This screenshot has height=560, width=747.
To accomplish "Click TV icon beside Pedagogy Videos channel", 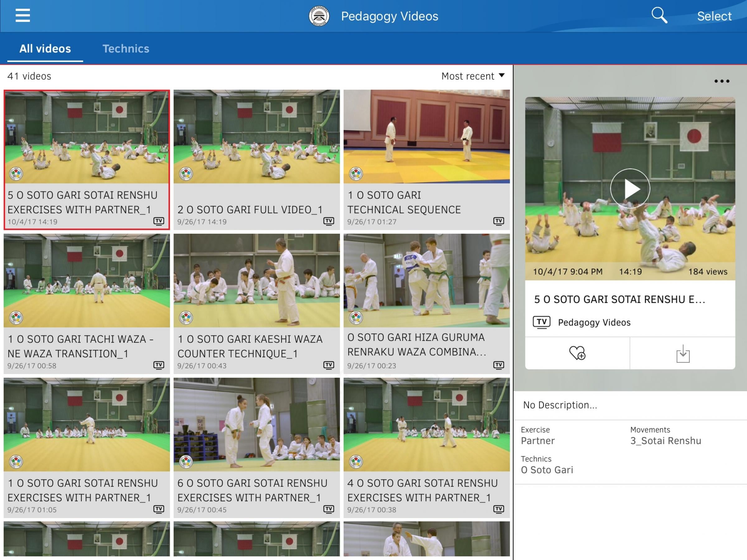I will click(x=541, y=322).
